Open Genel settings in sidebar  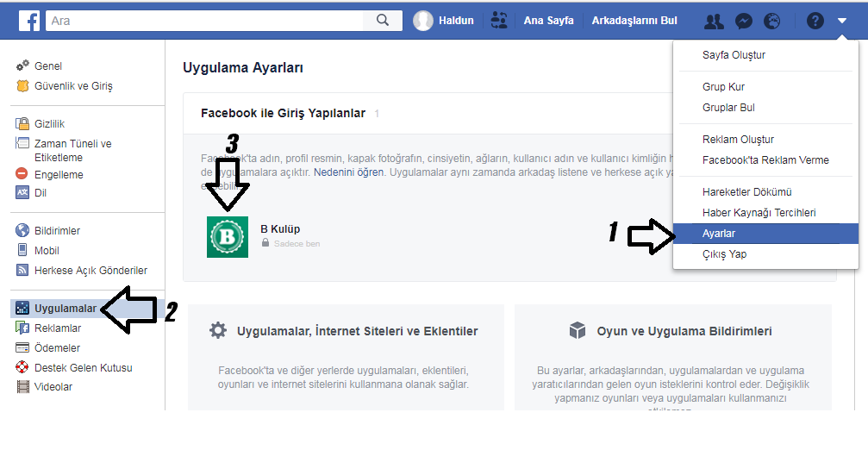(48, 66)
